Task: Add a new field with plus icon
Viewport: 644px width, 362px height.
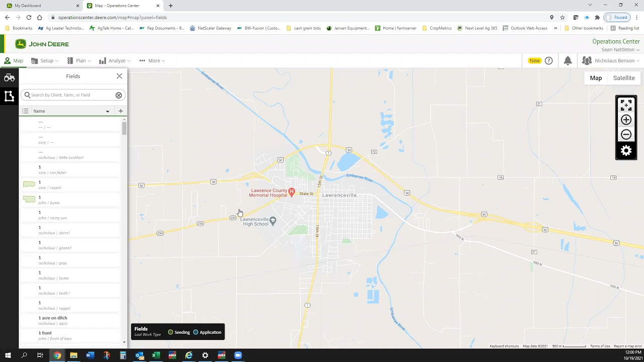Action: (x=120, y=111)
